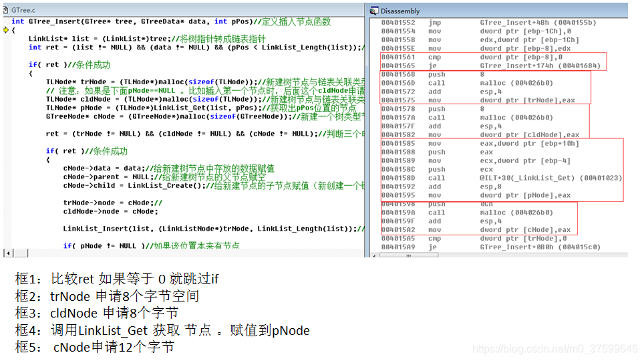Click the 'mov dword ptr [cNode],eax' line

click(x=476, y=230)
